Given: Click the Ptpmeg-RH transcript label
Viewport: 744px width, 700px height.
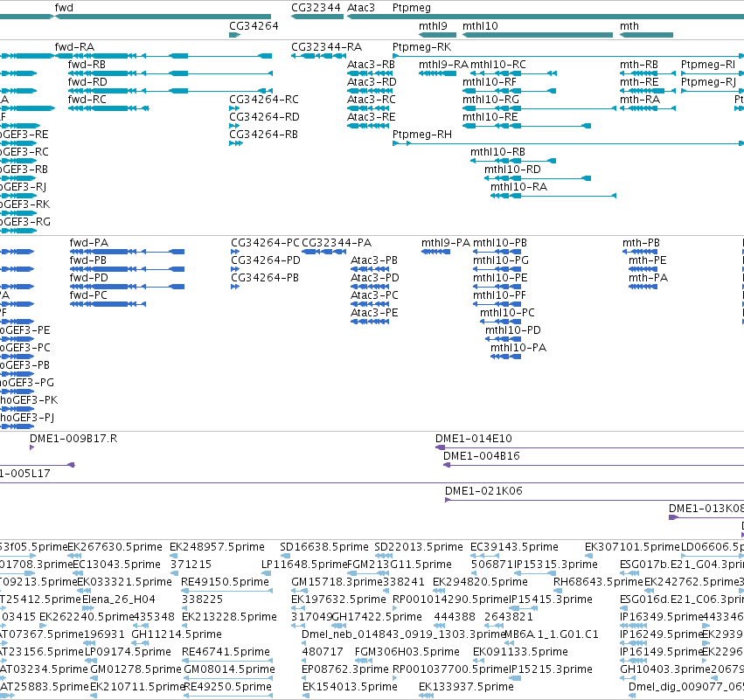Looking at the screenshot, I should [x=421, y=135].
